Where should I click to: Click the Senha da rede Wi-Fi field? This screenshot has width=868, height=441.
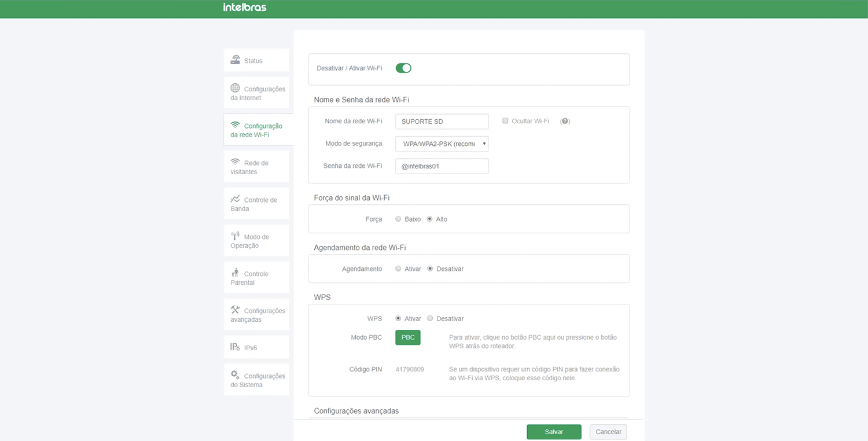[x=442, y=166]
